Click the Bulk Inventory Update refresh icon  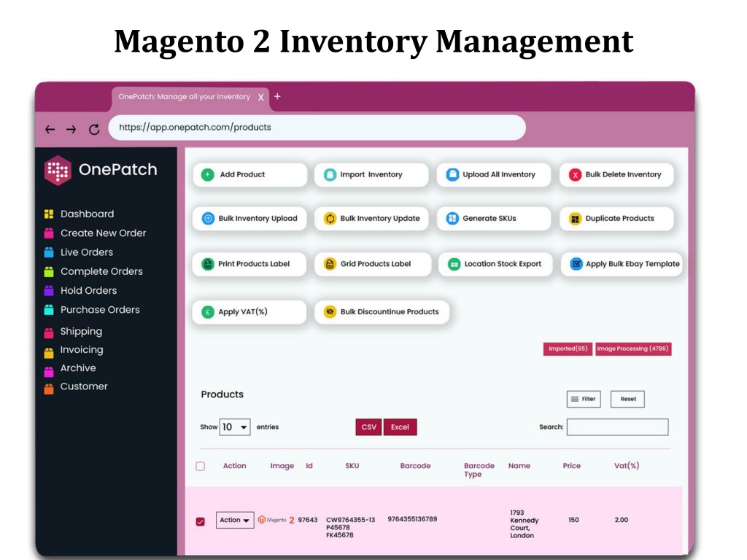click(330, 219)
